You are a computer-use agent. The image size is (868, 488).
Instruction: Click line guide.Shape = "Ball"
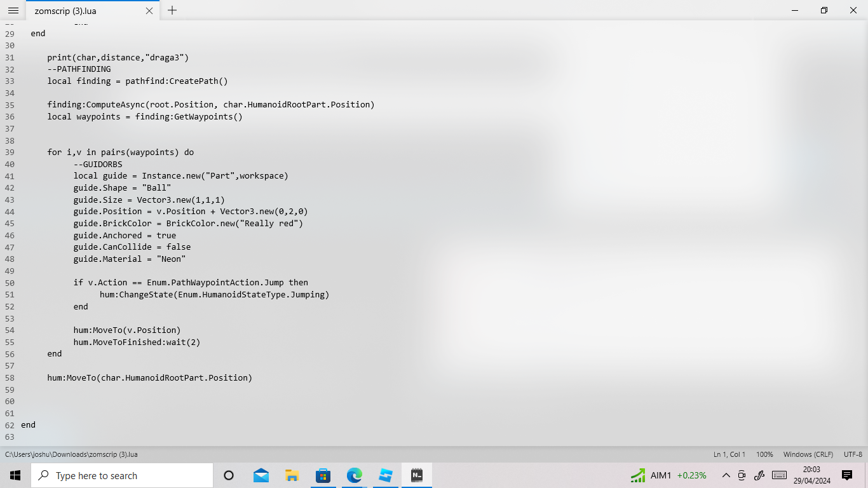(122, 187)
